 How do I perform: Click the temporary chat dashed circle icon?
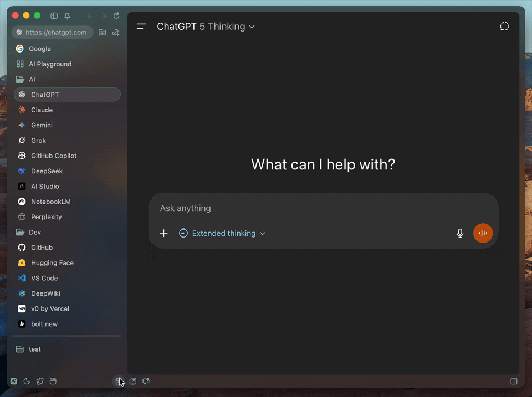point(504,27)
